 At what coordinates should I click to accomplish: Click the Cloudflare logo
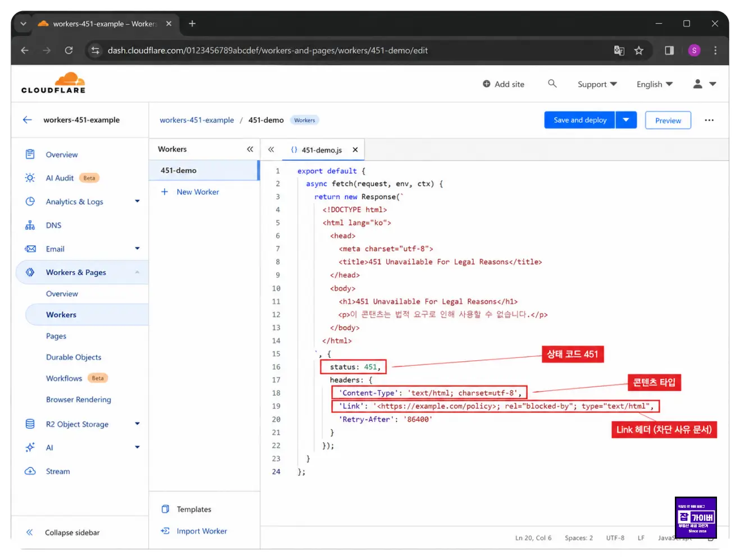click(x=53, y=83)
